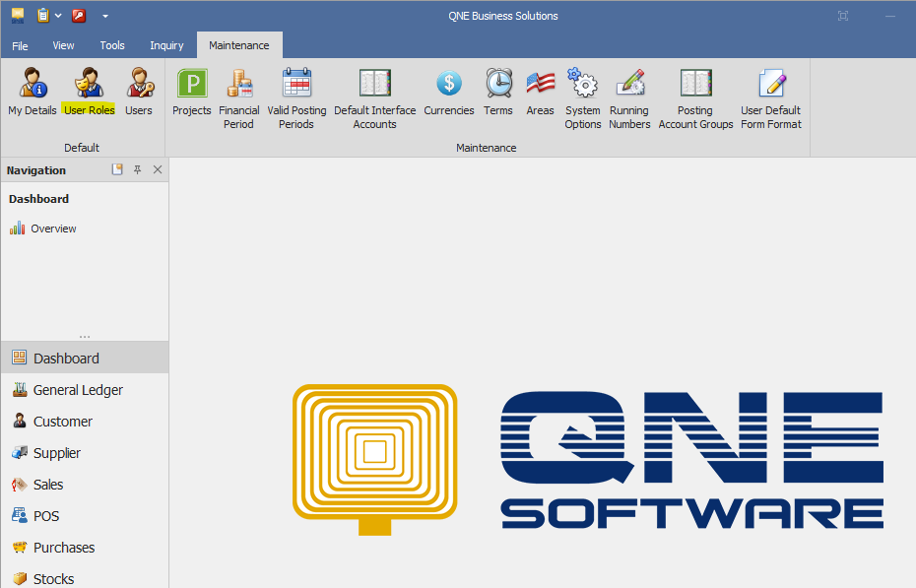Close the Navigation panel
Screen dimensions: 916x588
point(158,169)
